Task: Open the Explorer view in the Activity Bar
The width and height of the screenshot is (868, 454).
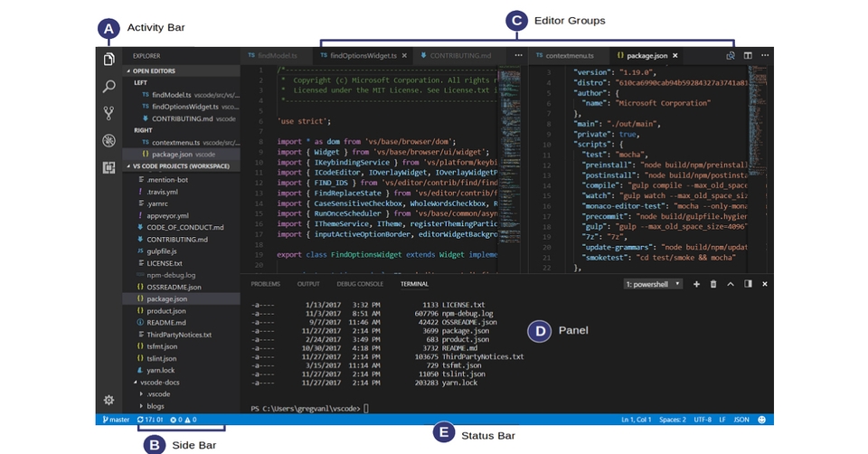Action: [109, 59]
